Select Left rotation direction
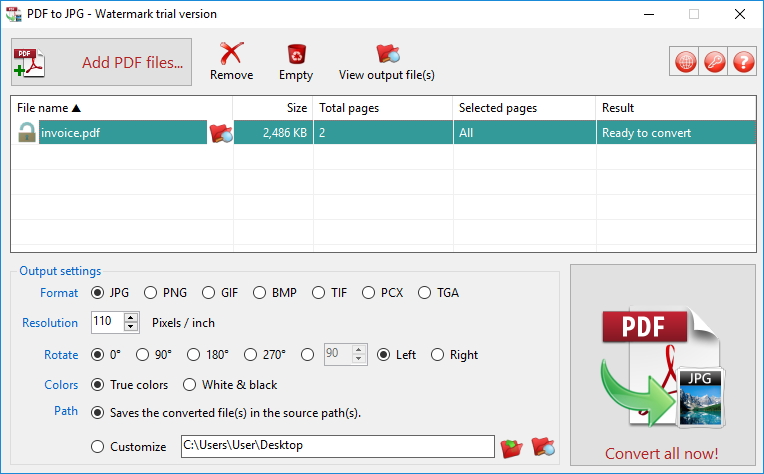Image resolution: width=764 pixels, height=474 pixels. (x=384, y=355)
